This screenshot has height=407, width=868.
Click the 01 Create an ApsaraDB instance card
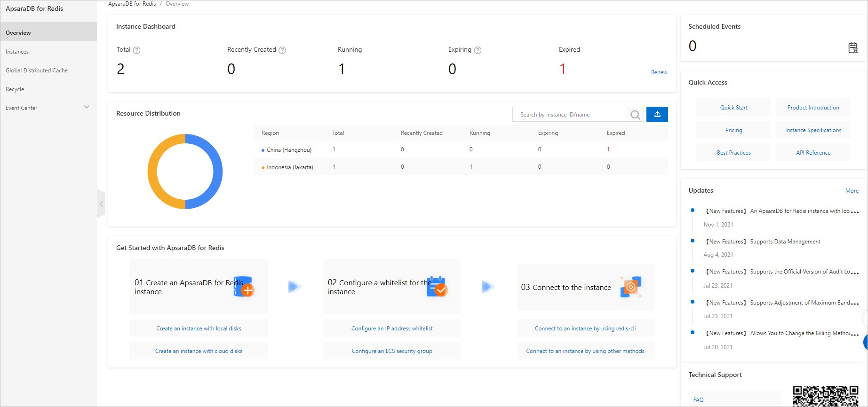199,287
